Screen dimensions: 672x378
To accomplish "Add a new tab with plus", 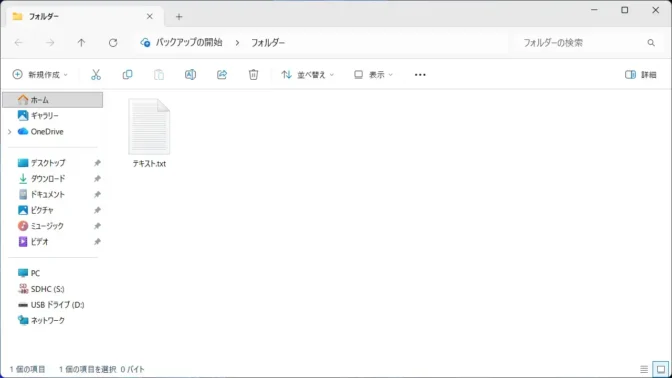I will coord(179,17).
